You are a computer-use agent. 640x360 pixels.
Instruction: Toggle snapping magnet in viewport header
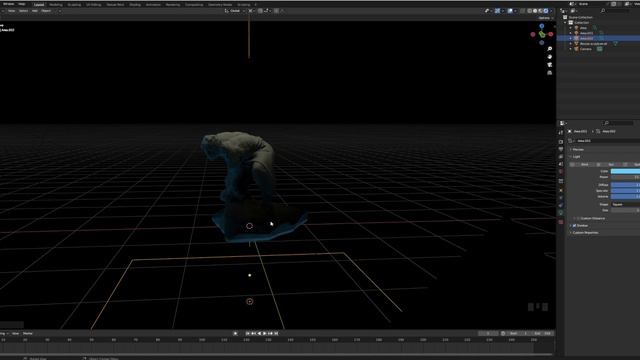[260, 11]
